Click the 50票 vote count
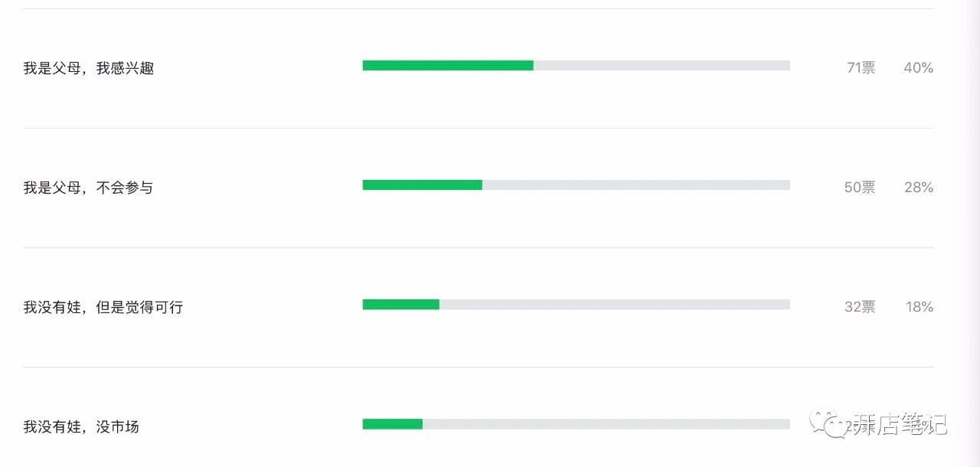 [x=860, y=188]
